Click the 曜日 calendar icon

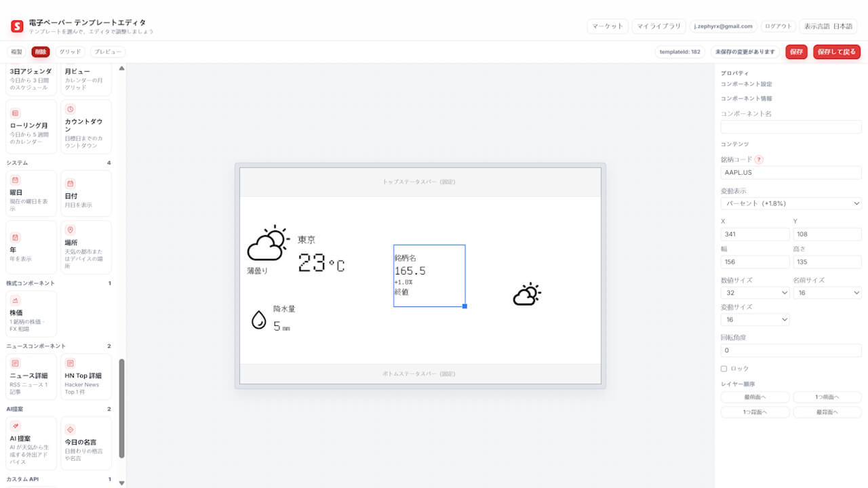[16, 180]
